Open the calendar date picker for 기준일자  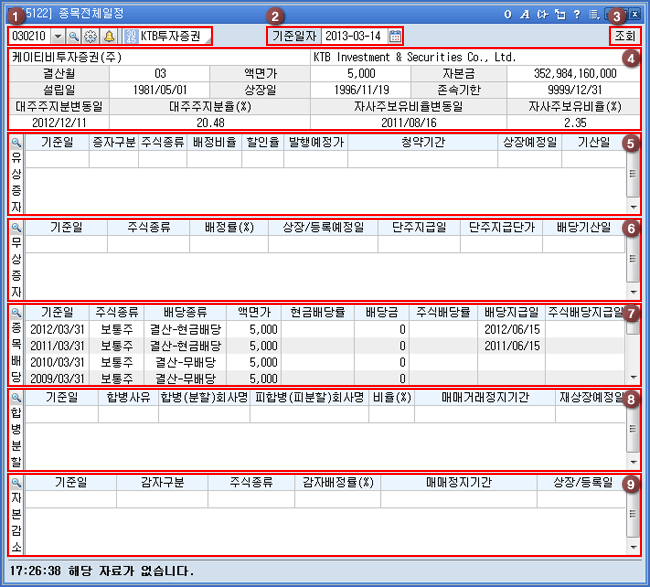[395, 36]
